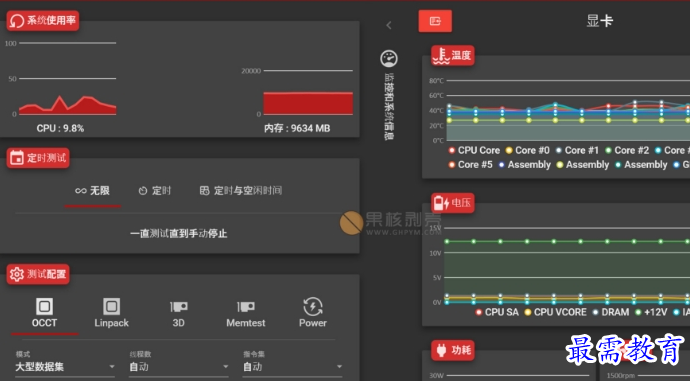Click the 监控和系统信息 vertical label
Screen dimensions: 690x381
click(389, 106)
